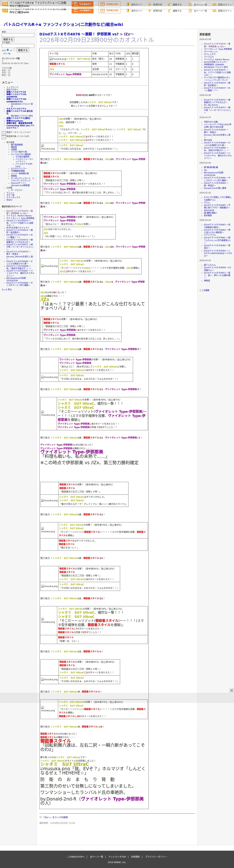Select the "and" radio button
Viewport: 234px width, 868px height.
(x=8, y=50)
